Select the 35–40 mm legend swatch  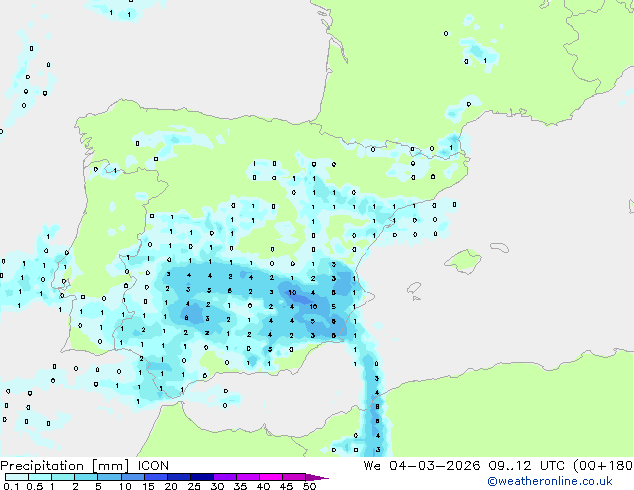(247, 477)
